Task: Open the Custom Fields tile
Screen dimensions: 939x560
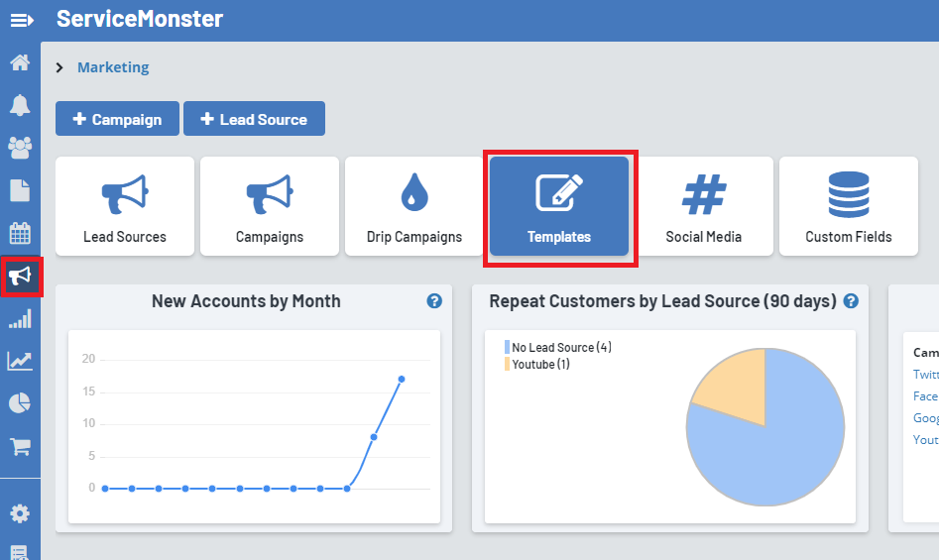Action: click(849, 206)
